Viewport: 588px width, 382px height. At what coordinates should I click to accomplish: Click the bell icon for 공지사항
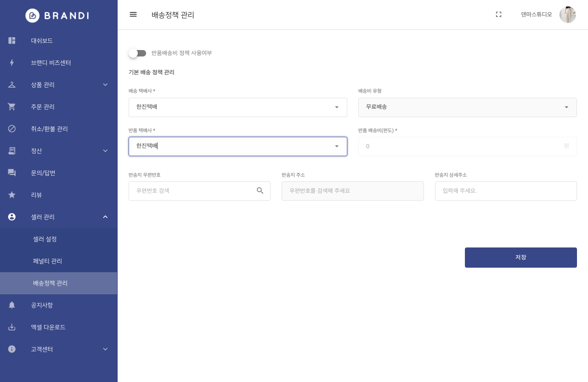(12, 305)
